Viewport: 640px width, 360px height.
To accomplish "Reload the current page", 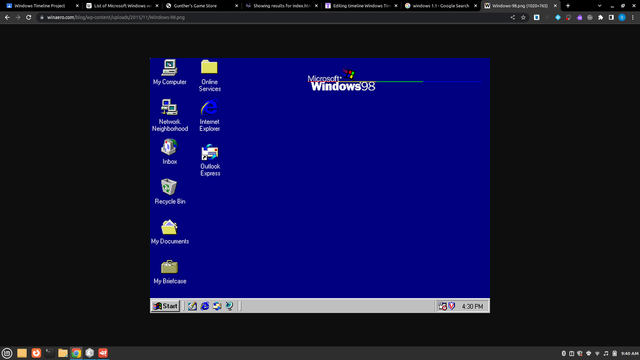I will tap(29, 18).
